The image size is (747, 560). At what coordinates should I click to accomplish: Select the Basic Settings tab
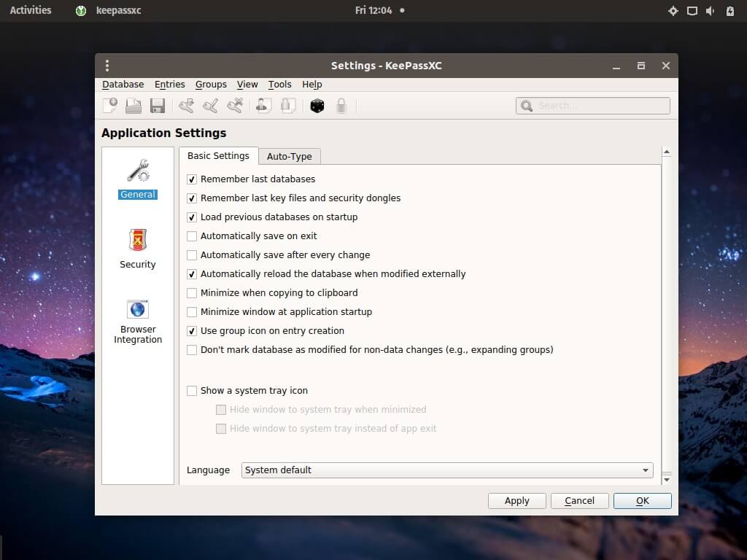(x=218, y=156)
